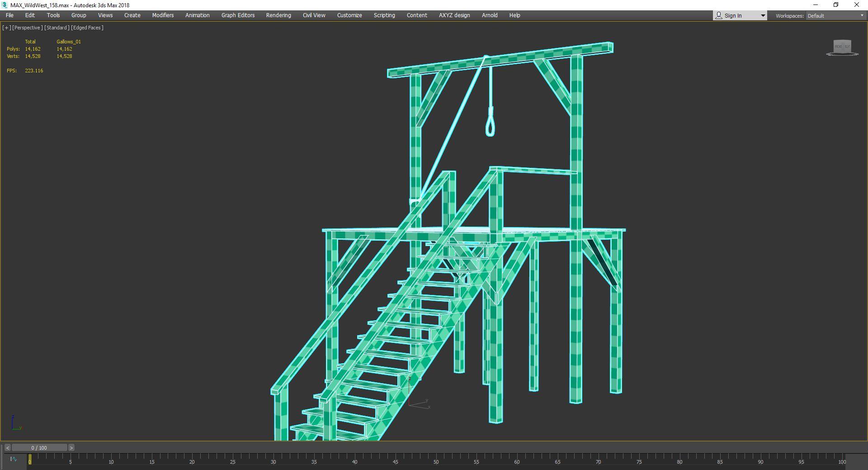This screenshot has width=868, height=470.
Task: Open the Edged Faces shading menu
Action: pyautogui.click(x=87, y=28)
